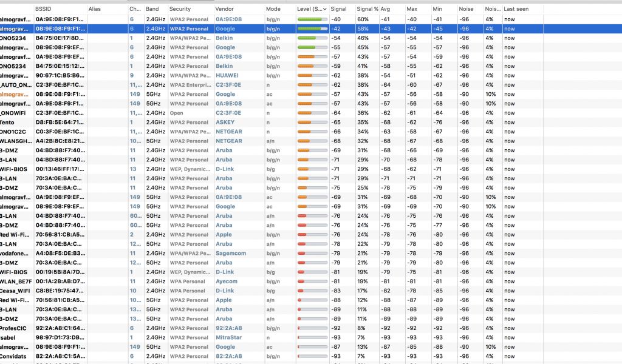Sort by the Signal % column header
This screenshot has height=364, width=622.
(x=366, y=9)
